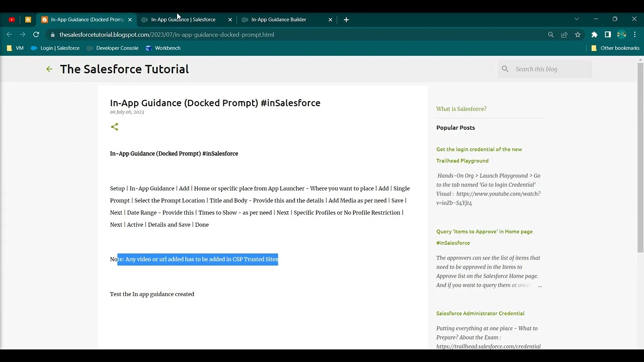The height and width of the screenshot is (362, 644).
Task: Open a new browser tab
Action: [x=346, y=20]
